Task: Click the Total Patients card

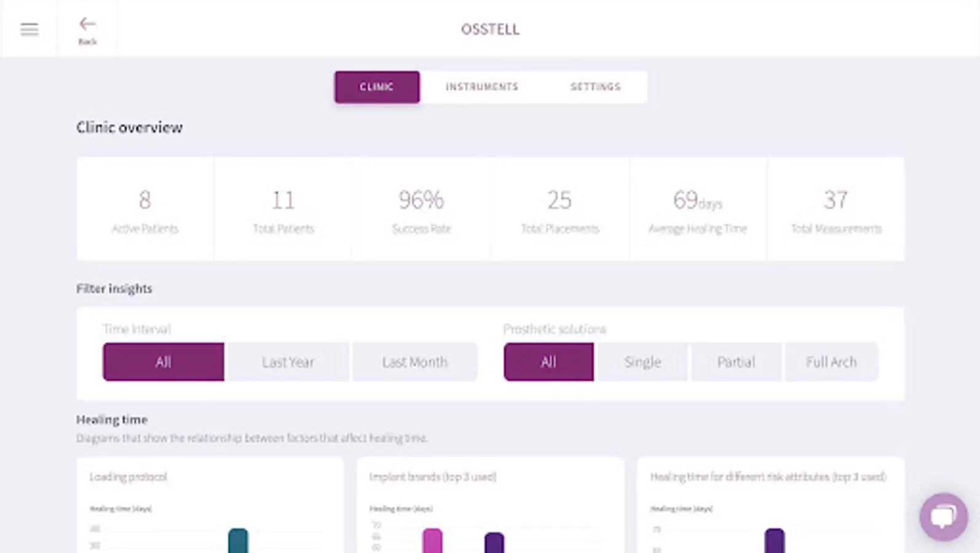Action: click(x=283, y=209)
